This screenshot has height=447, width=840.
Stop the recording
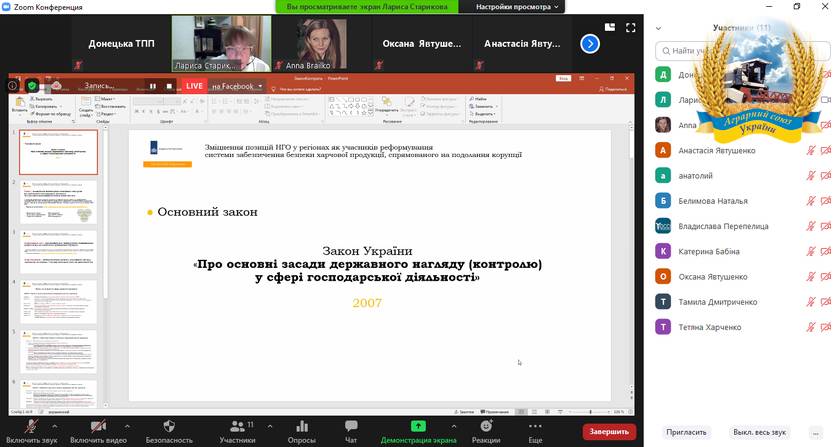tap(169, 86)
